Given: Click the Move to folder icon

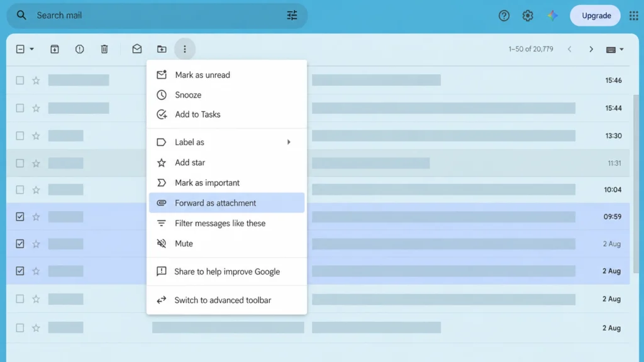Looking at the screenshot, I should (x=162, y=49).
